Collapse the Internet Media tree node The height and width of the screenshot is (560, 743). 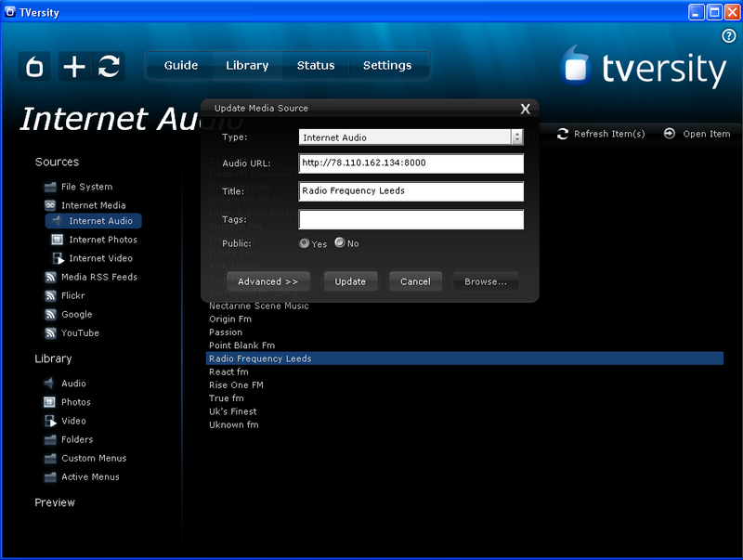[x=50, y=205]
